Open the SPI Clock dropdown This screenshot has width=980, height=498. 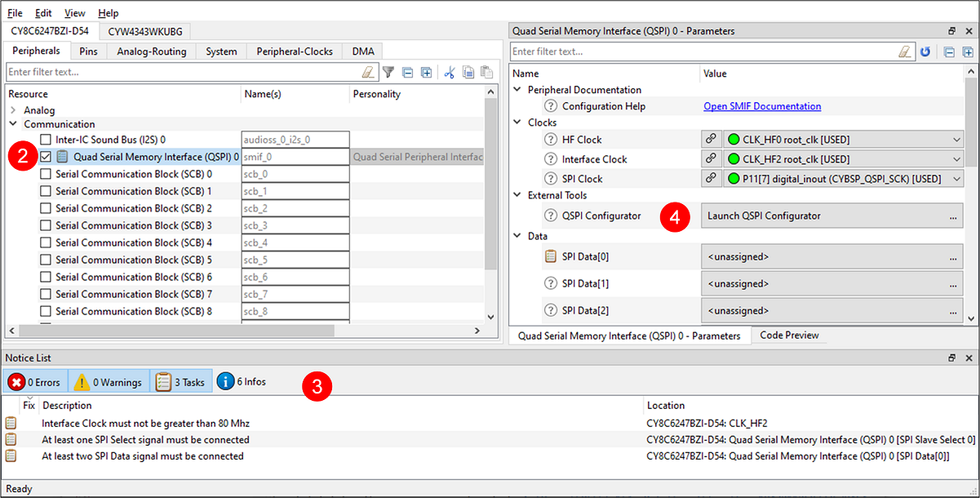click(x=956, y=179)
